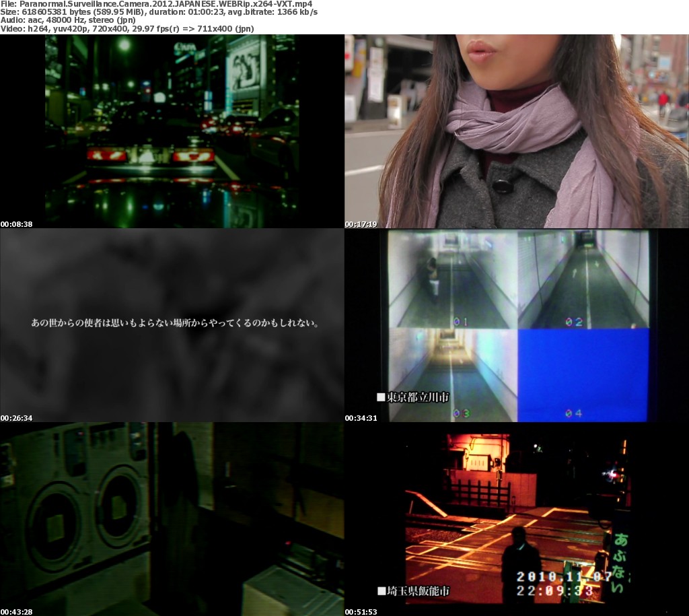Select the woman with purple scarf thumbnail
This screenshot has width=689, height=616.
516,131
